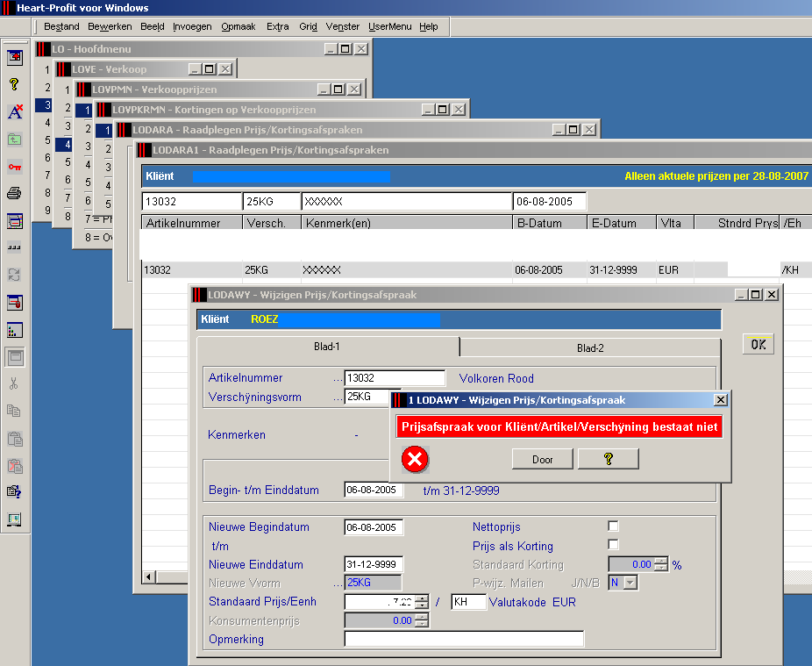Tick the Prijs als Korting checkbox
The height and width of the screenshot is (666, 812).
point(613,545)
